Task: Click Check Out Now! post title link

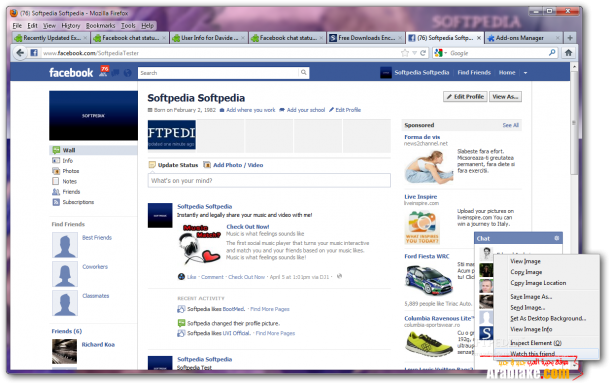Action: (247, 226)
